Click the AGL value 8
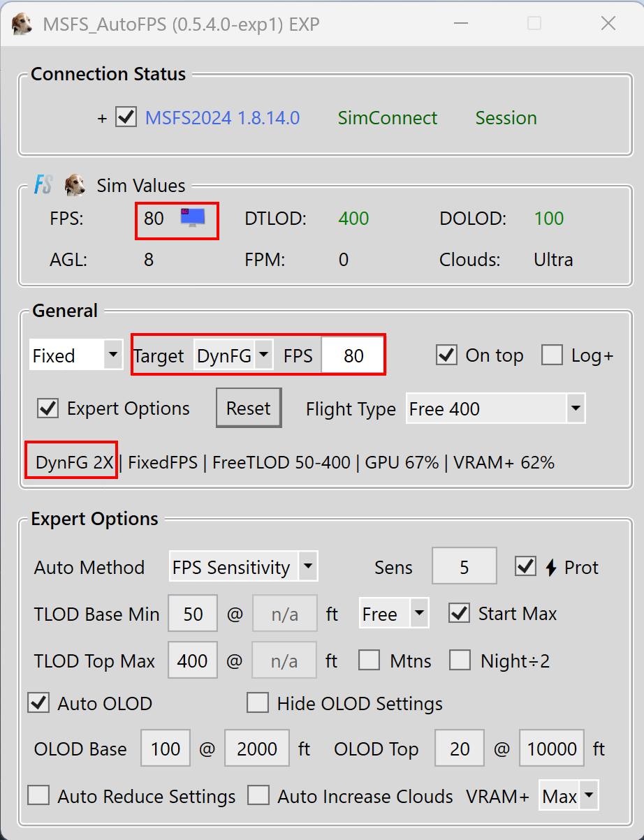The height and width of the screenshot is (840, 644). pos(149,260)
